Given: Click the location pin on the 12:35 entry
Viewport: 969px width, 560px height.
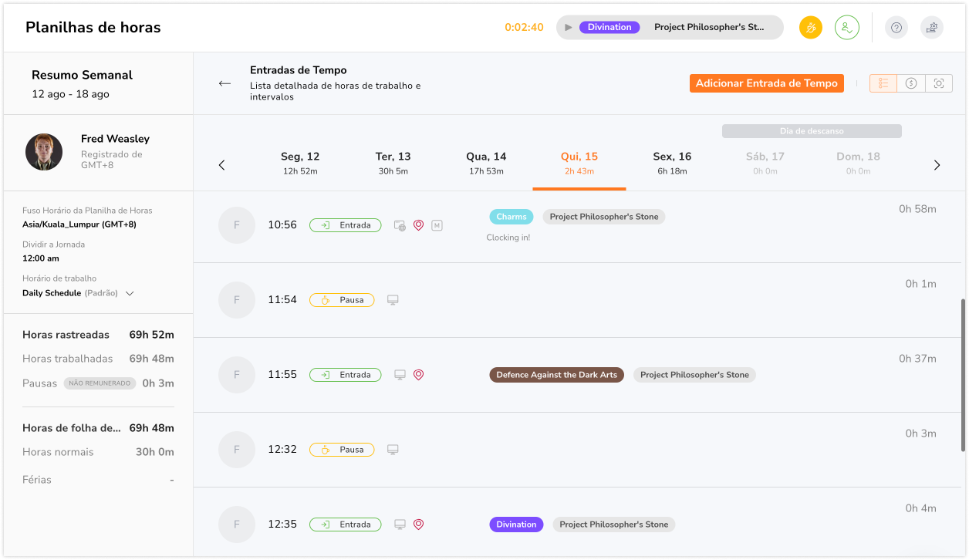Looking at the screenshot, I should [x=419, y=525].
